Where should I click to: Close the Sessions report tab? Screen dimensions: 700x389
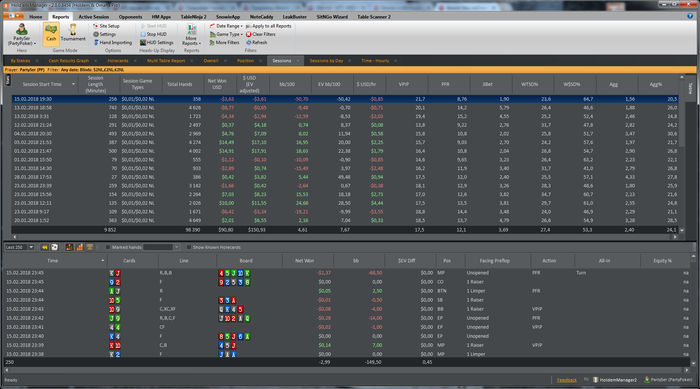(298, 61)
